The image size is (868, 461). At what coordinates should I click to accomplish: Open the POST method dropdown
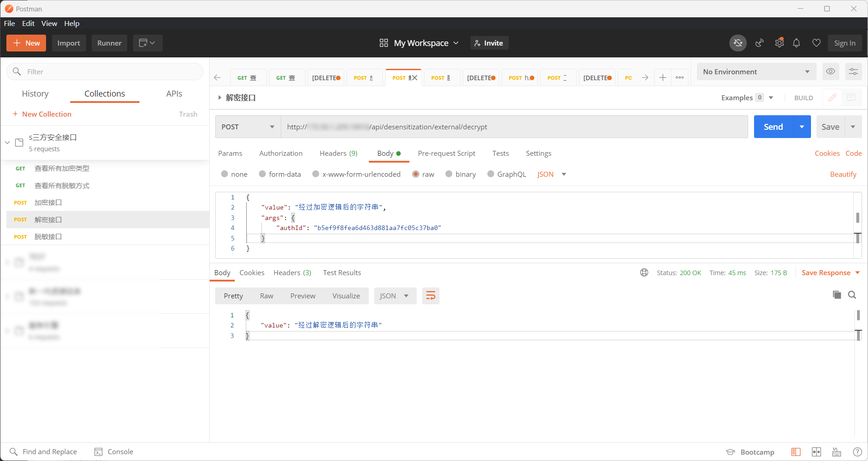point(248,127)
